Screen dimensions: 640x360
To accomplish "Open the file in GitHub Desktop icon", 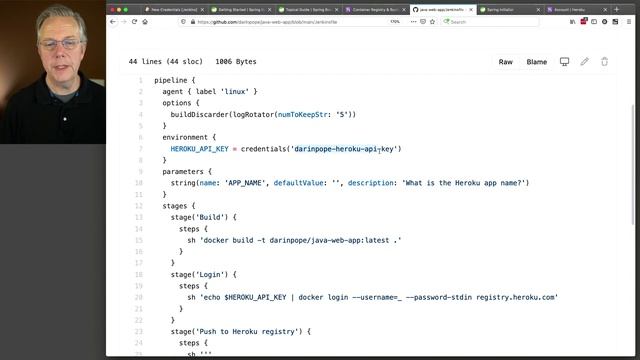I will [564, 62].
